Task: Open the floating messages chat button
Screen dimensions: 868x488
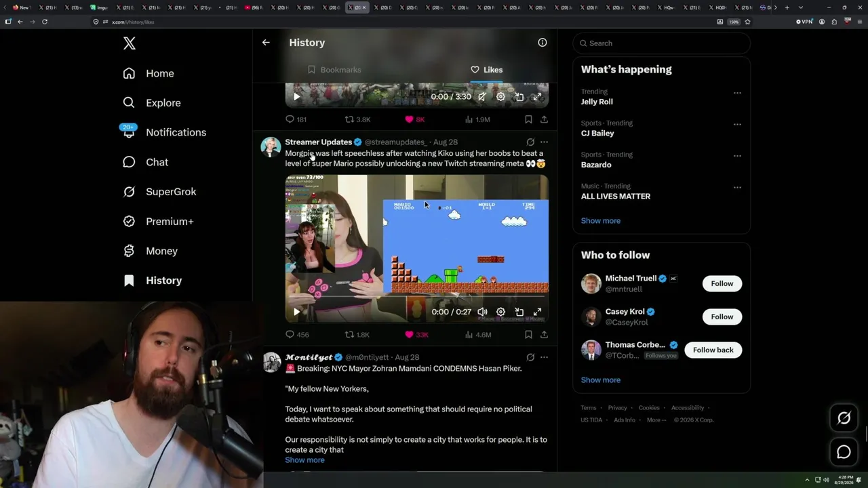Action: 844,452
